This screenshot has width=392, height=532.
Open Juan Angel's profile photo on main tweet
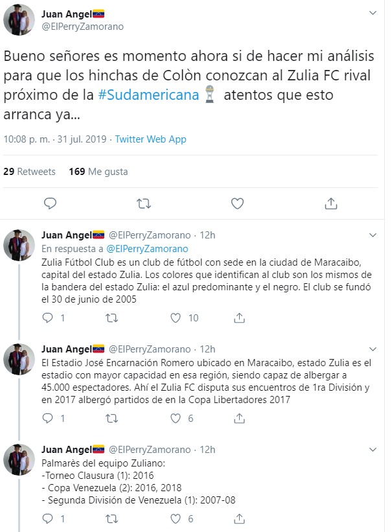click(19, 19)
